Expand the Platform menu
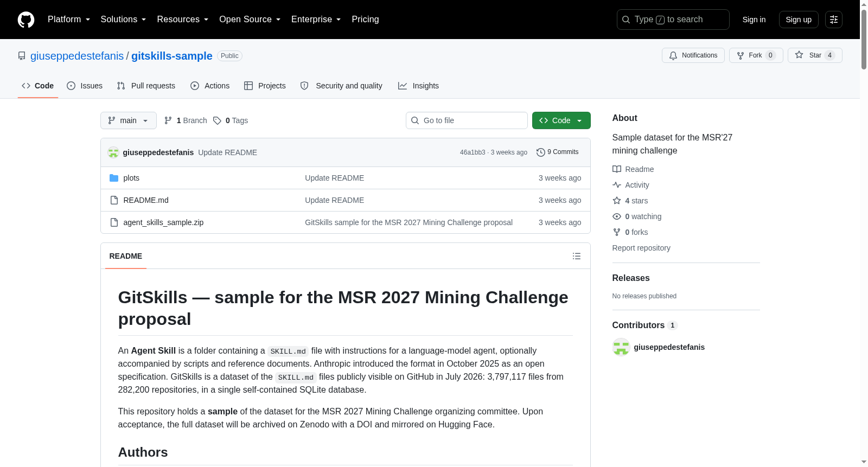The image size is (868, 467). click(69, 20)
